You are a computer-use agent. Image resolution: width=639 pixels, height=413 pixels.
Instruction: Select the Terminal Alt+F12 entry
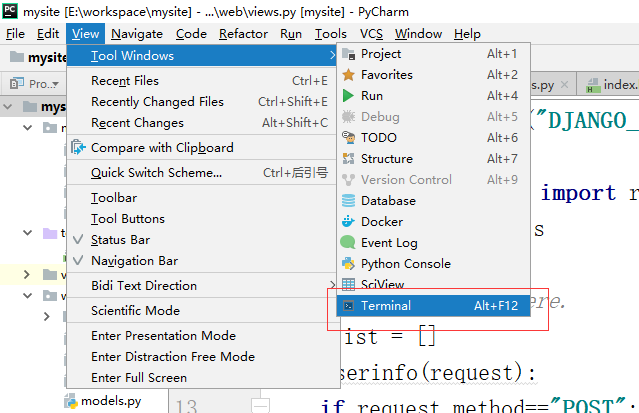click(433, 306)
